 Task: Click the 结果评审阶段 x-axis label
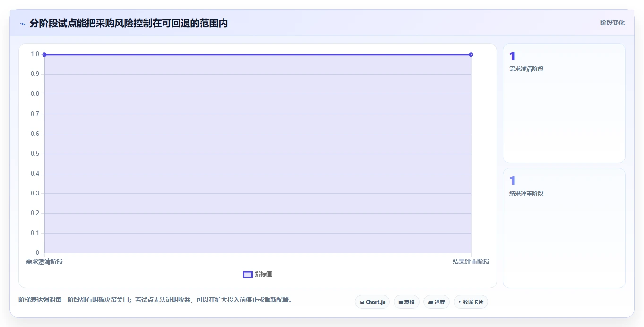click(x=471, y=261)
